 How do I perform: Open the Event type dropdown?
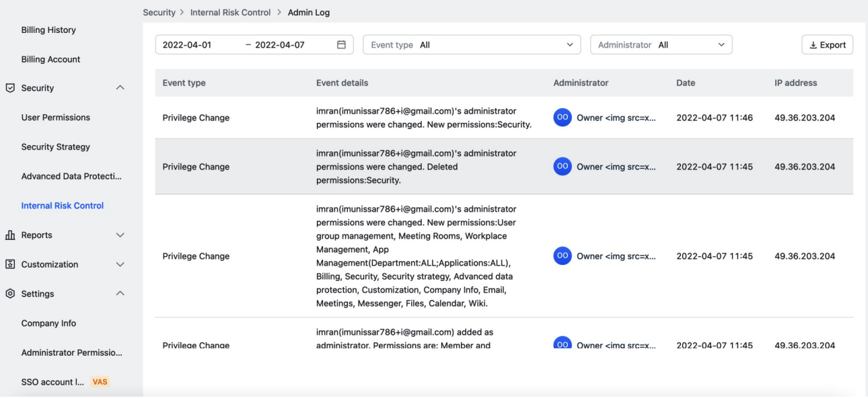472,45
